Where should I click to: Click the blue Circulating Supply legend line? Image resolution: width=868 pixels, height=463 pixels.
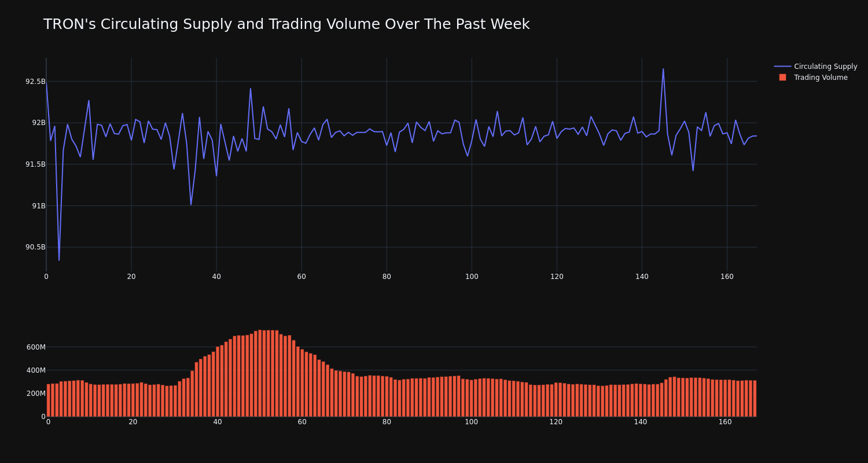pyautogui.click(x=782, y=67)
